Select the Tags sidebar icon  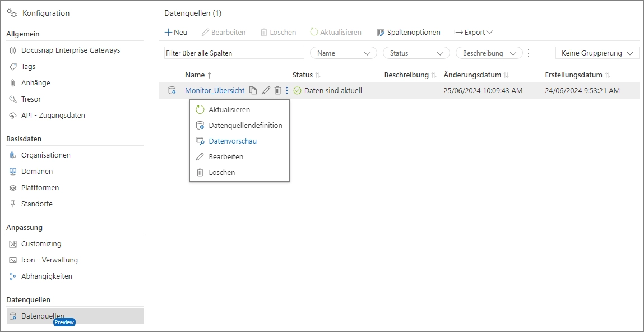pyautogui.click(x=12, y=66)
